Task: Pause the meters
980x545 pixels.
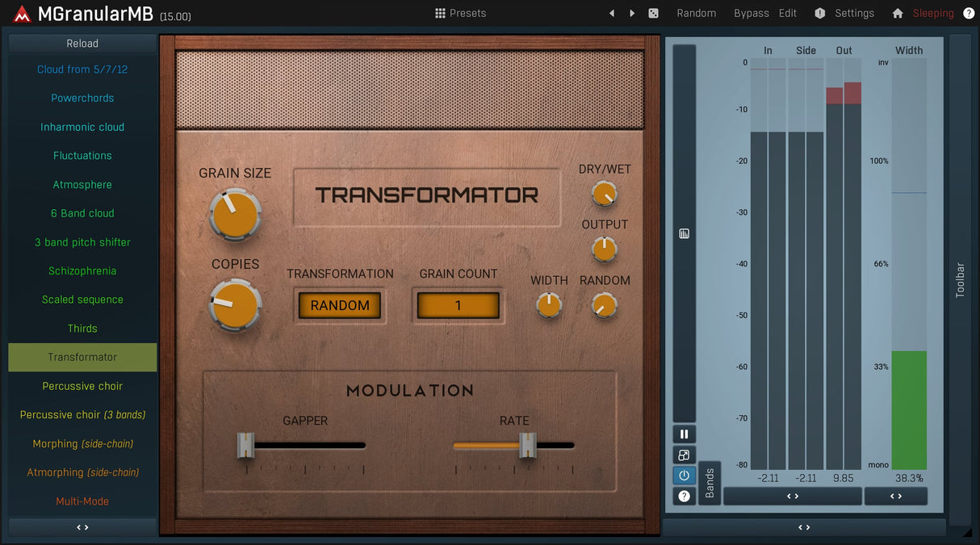Action: (684, 434)
